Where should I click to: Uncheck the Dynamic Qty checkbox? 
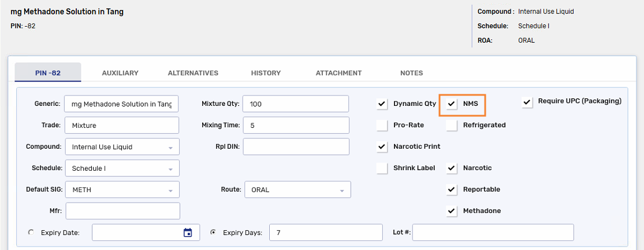tap(382, 104)
